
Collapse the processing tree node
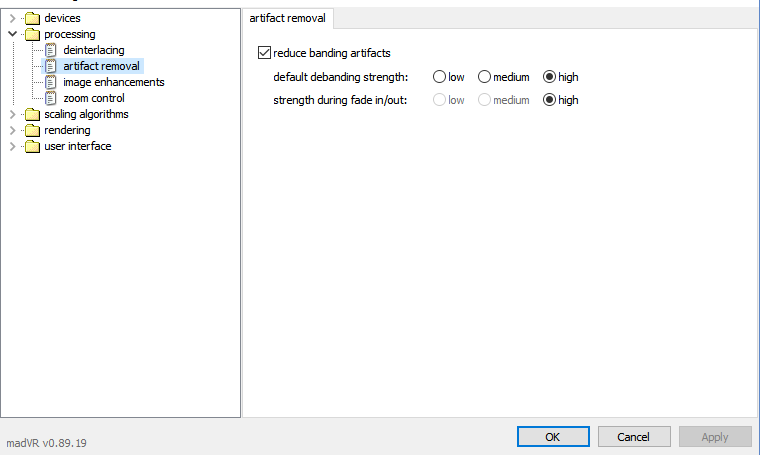(x=12, y=34)
